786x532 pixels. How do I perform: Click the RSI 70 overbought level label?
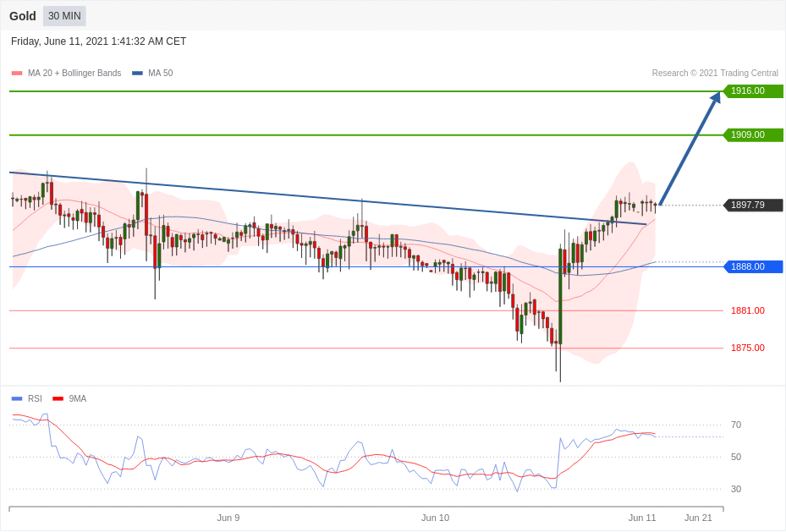click(735, 425)
